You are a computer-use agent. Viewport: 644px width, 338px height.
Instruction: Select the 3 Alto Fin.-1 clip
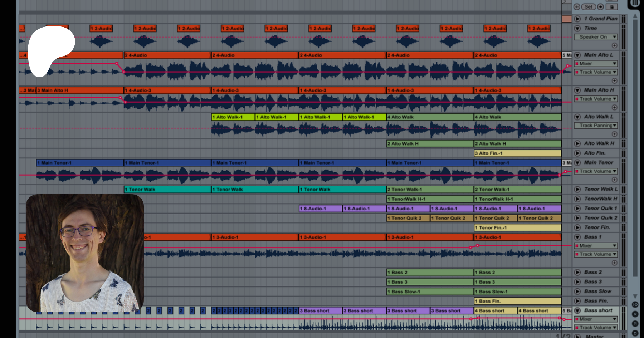point(517,153)
